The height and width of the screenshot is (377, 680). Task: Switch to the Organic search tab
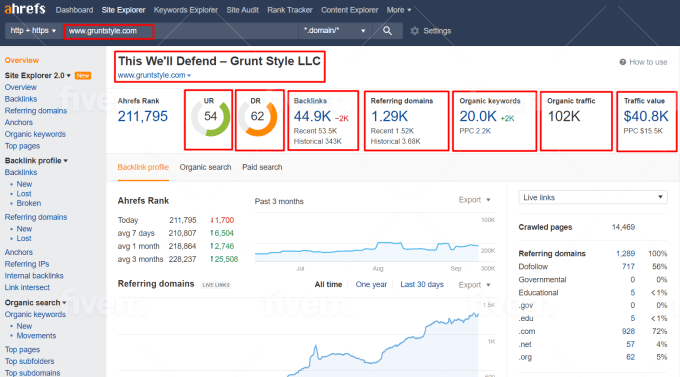tap(205, 167)
